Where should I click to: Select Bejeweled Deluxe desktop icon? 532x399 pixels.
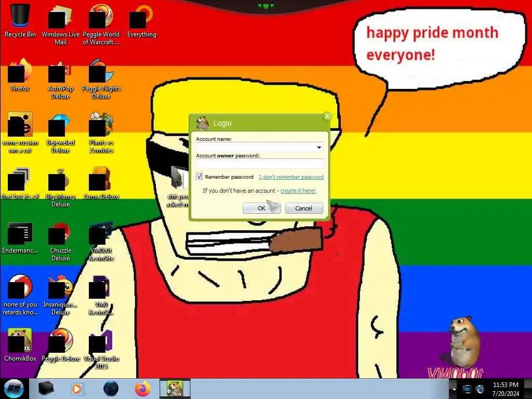[60, 133]
